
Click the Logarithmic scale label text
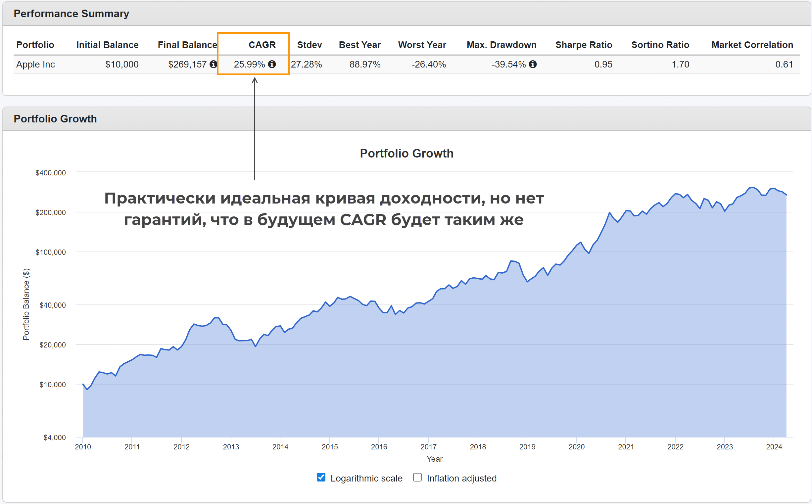pos(366,478)
